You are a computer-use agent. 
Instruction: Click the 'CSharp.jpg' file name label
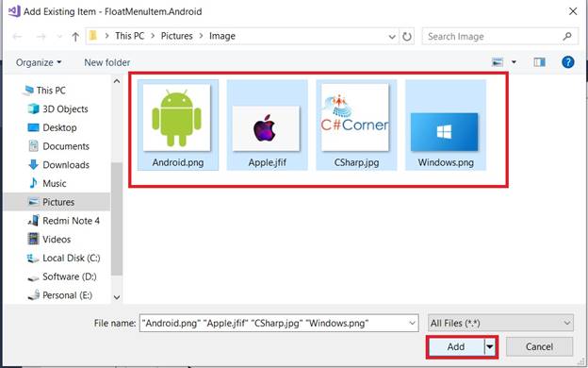tap(356, 162)
